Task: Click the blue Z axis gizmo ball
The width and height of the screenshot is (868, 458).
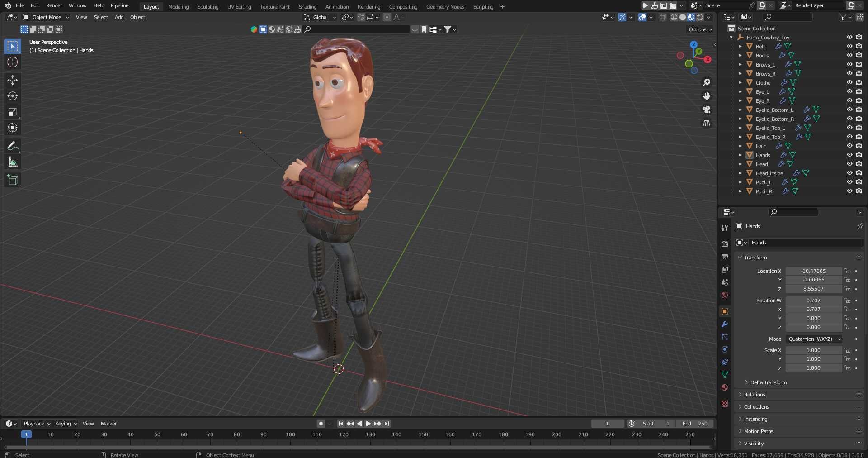Action: coord(693,44)
